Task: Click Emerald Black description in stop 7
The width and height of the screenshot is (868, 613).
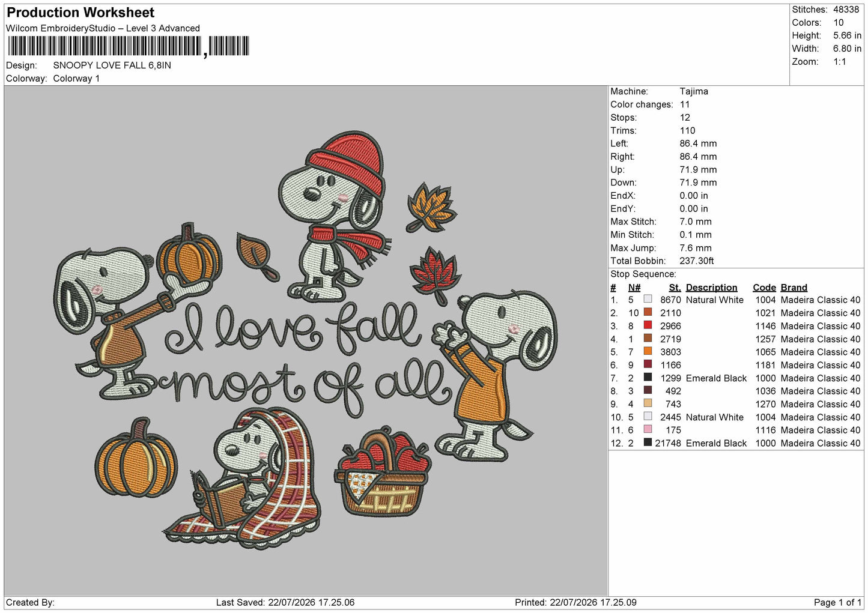Action: 716,378
